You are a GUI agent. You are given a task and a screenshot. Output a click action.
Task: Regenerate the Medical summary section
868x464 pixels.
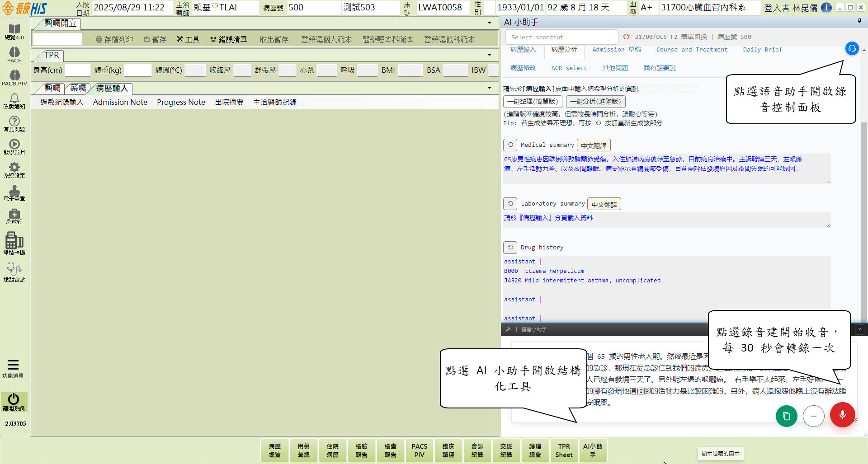[510, 145]
